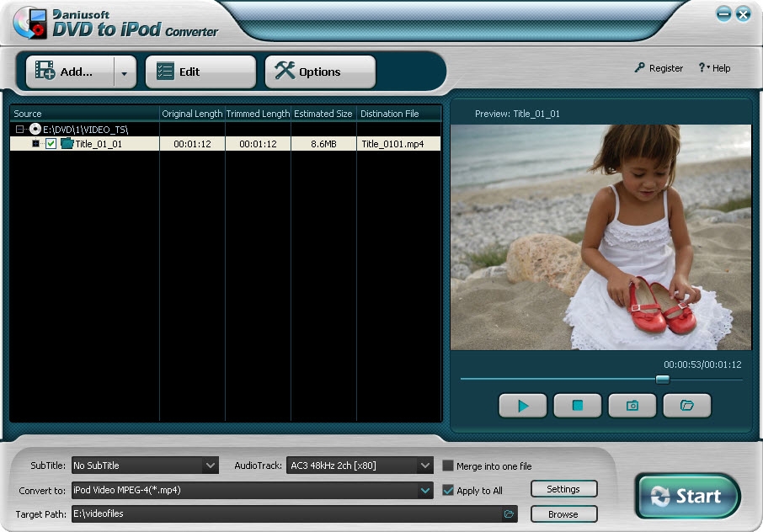Image resolution: width=763 pixels, height=532 pixels.
Task: Click the Edit toolbar button
Action: pyautogui.click(x=200, y=72)
